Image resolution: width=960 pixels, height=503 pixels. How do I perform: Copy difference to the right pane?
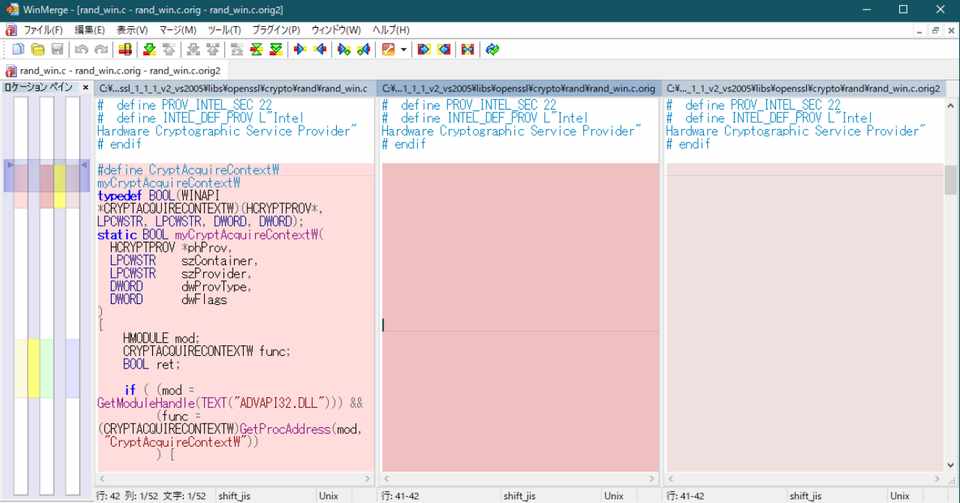pyautogui.click(x=300, y=50)
